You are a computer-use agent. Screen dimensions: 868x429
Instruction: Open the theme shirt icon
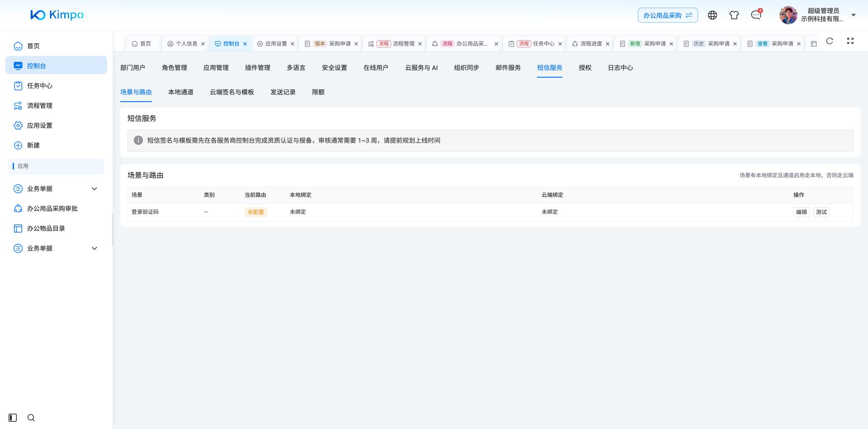click(734, 15)
